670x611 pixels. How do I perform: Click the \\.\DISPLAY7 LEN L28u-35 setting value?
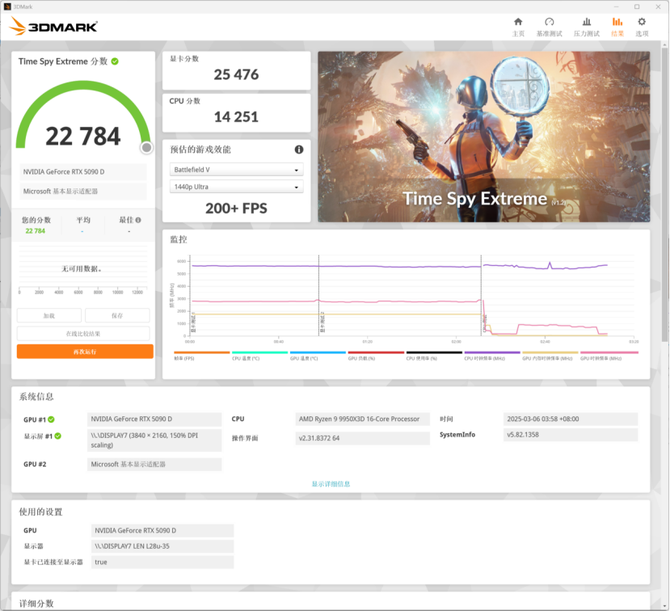pyautogui.click(x=162, y=546)
